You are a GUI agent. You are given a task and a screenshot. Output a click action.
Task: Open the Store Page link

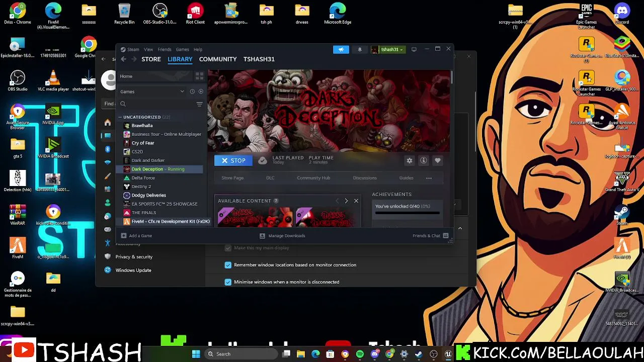(232, 178)
